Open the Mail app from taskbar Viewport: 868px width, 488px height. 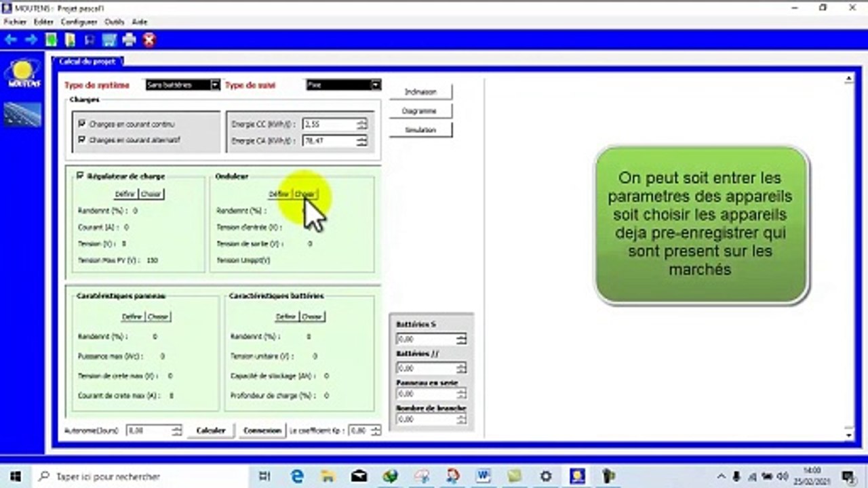click(359, 476)
